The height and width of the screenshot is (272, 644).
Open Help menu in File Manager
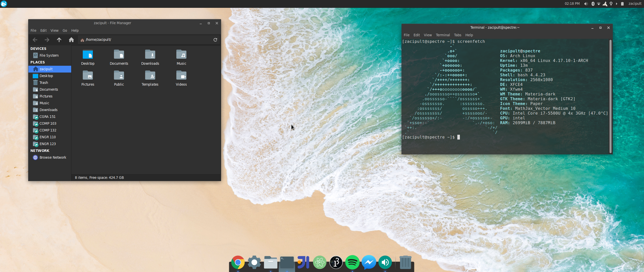click(75, 30)
